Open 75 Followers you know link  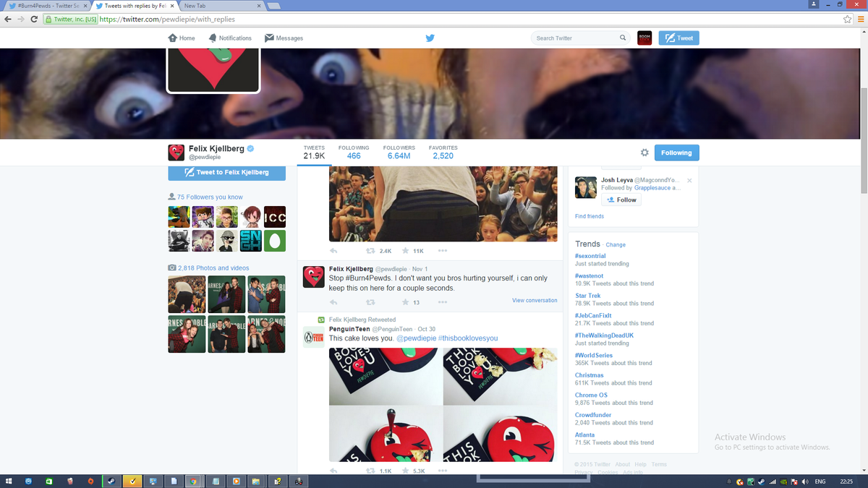pos(210,197)
